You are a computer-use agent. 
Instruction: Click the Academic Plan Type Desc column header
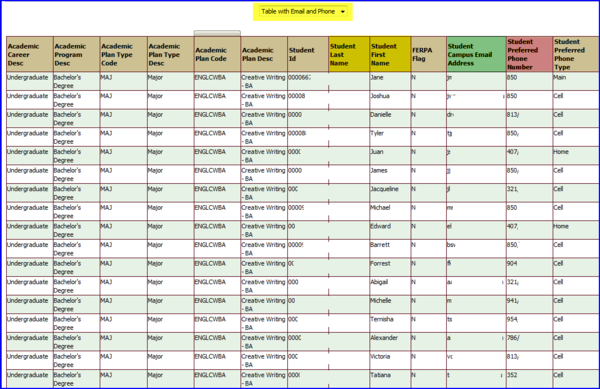pos(171,54)
